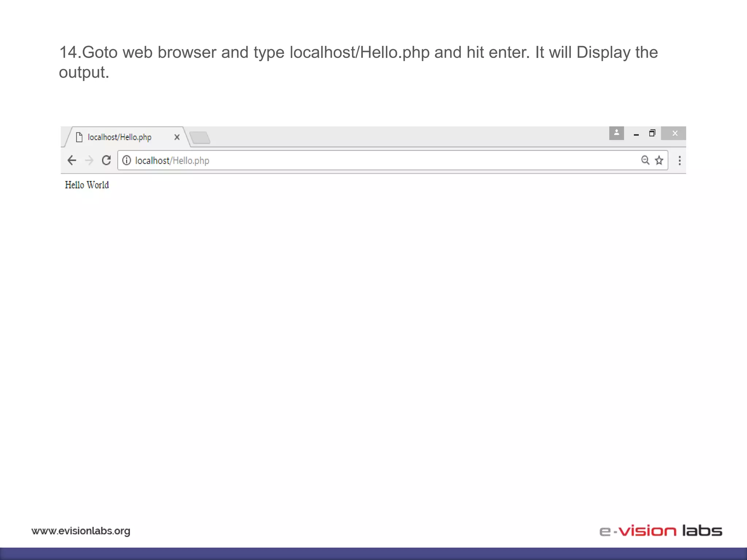Focus the address bar showing localhost/Hello.php
The height and width of the screenshot is (560, 747).
coord(393,160)
